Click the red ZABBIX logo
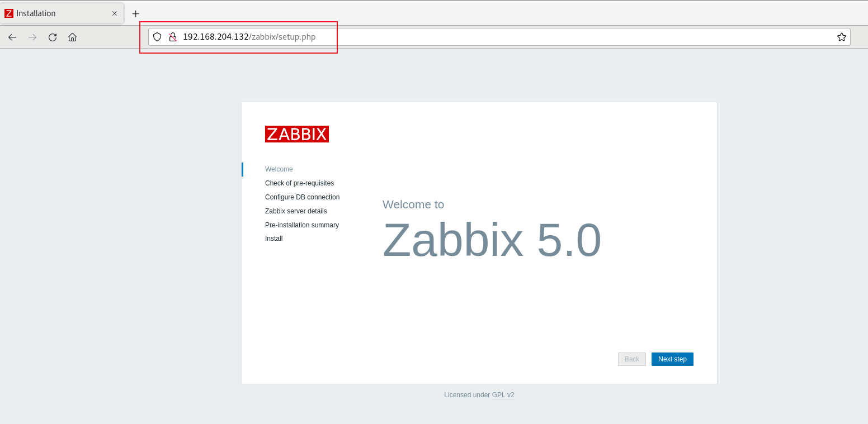The image size is (868, 424). [x=297, y=134]
